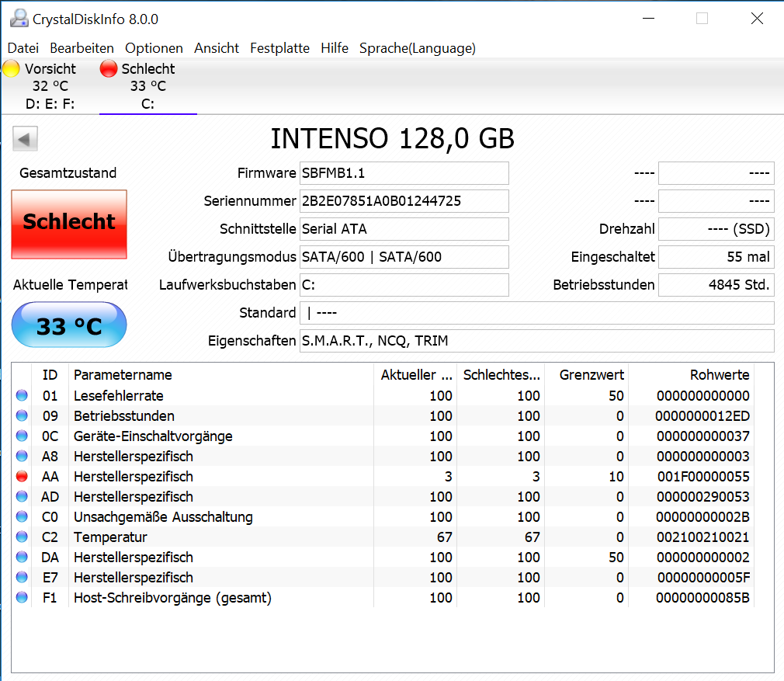Screen dimensions: 784x681
Task: Click the Eingeschaltet 55 mal field
Action: tap(716, 257)
